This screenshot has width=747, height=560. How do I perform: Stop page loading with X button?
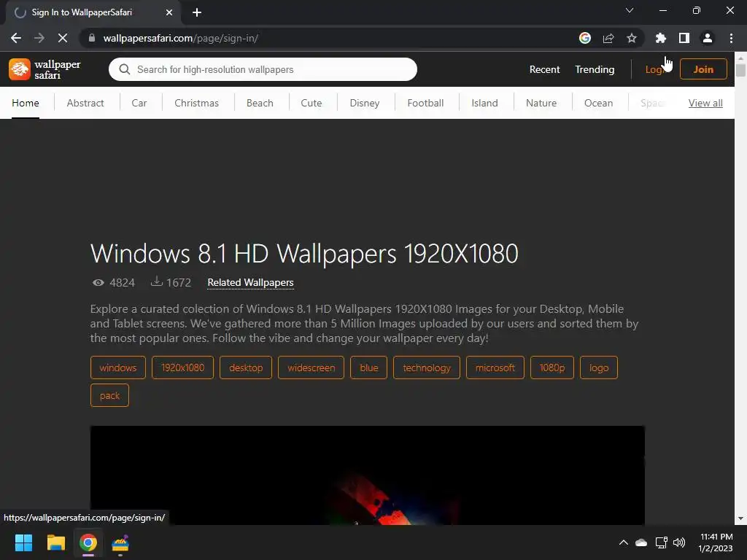point(63,38)
